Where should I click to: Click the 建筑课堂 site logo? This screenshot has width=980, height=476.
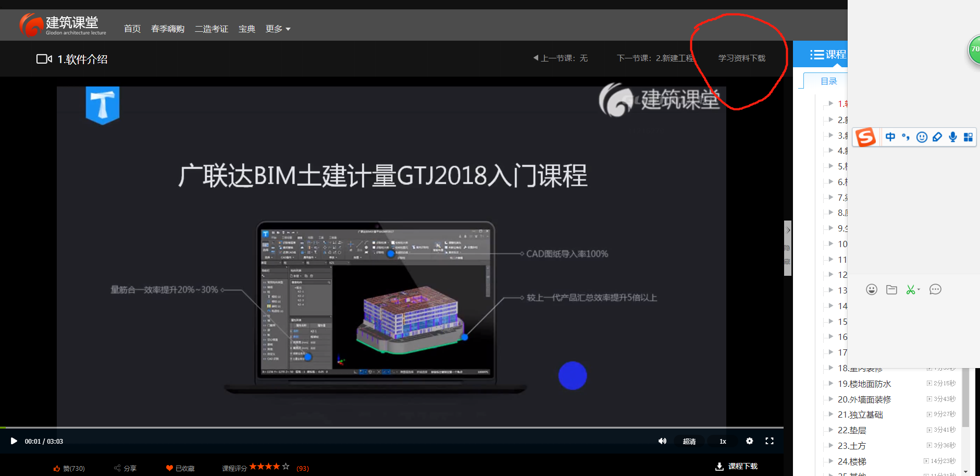point(63,25)
